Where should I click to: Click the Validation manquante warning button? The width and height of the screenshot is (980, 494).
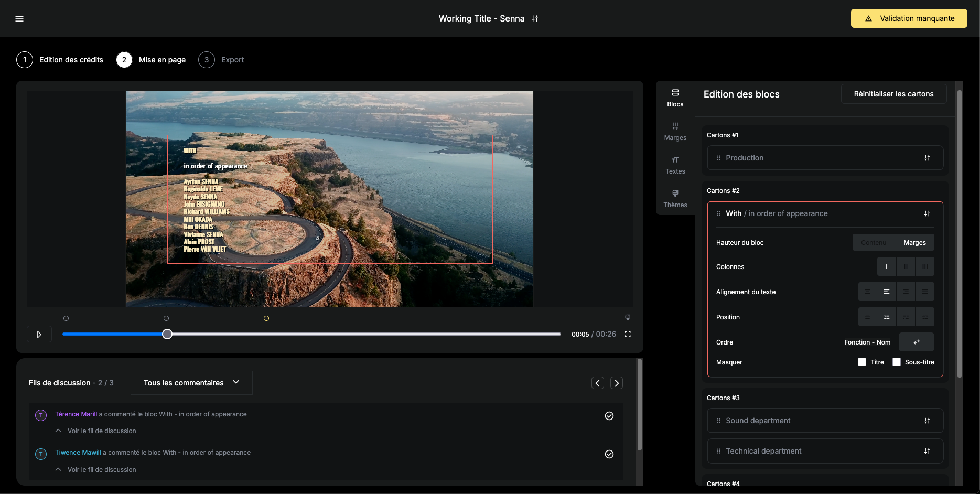[x=909, y=18]
